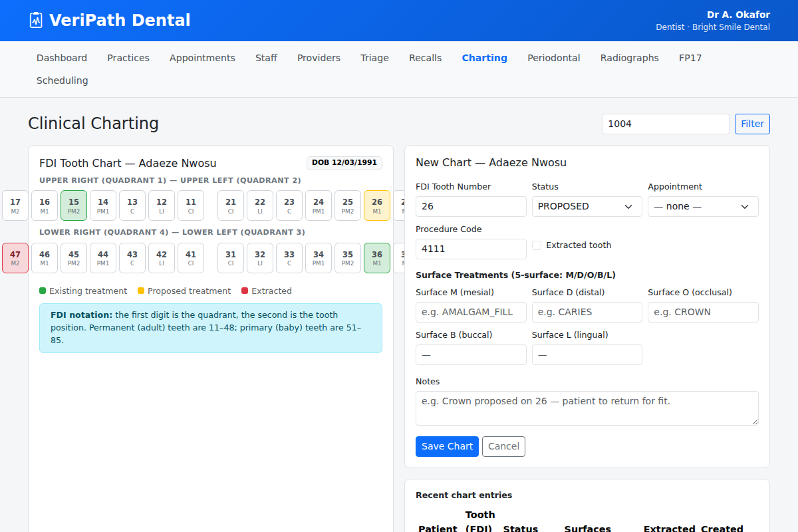Open the Periodontal section
Screen dimensions: 798x532
click(x=553, y=58)
